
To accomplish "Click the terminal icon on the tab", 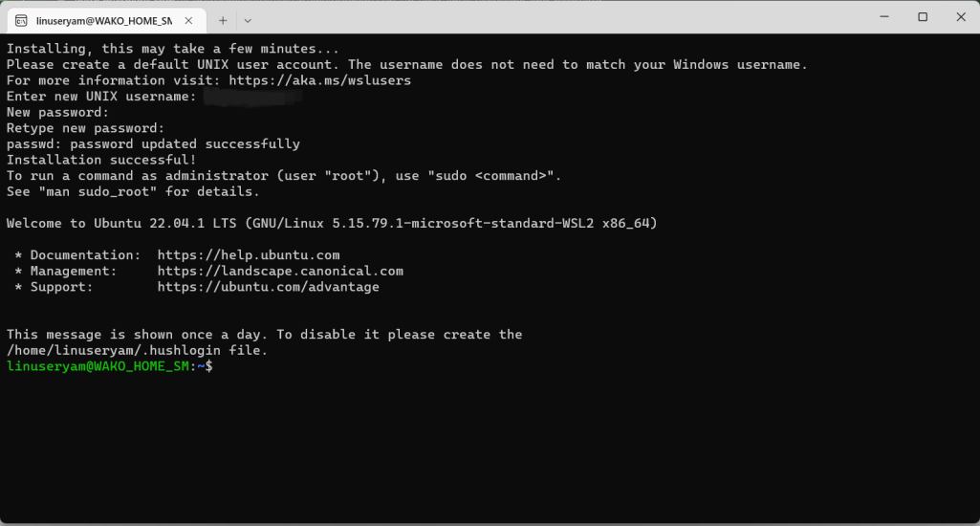I will click(21, 21).
